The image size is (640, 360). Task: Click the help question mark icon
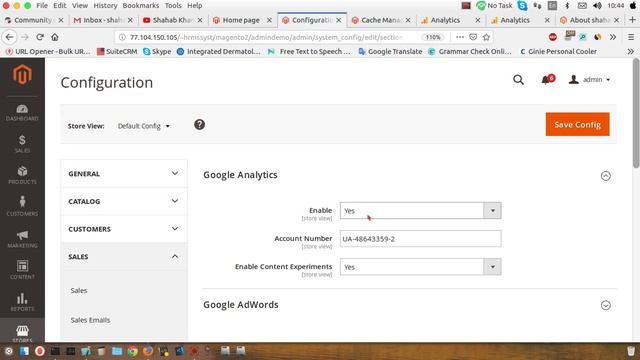199,124
